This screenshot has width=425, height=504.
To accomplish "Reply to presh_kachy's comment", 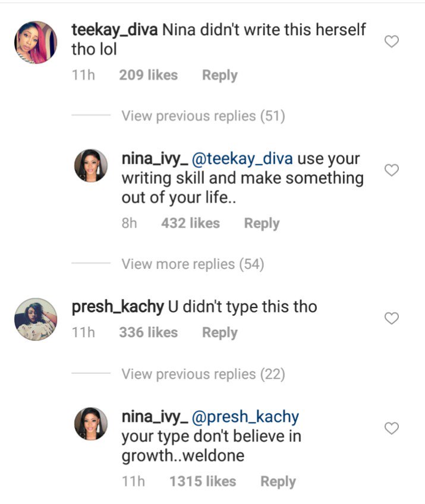I will pyautogui.click(x=219, y=333).
